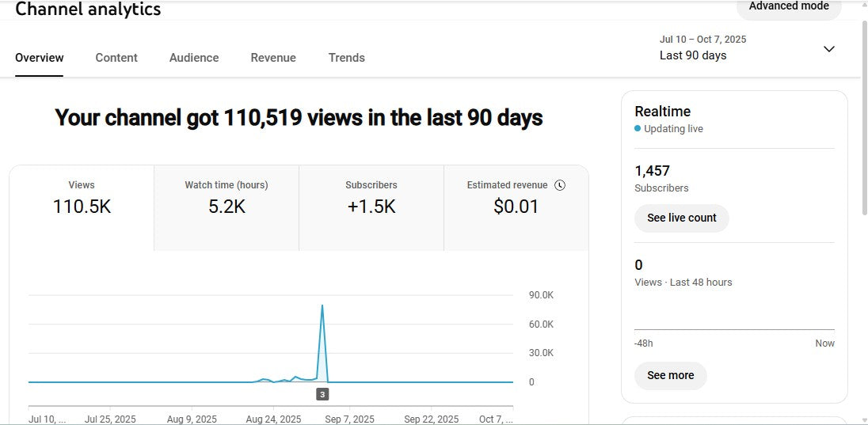Click the clock icon beside Estimated revenue

[x=560, y=185]
